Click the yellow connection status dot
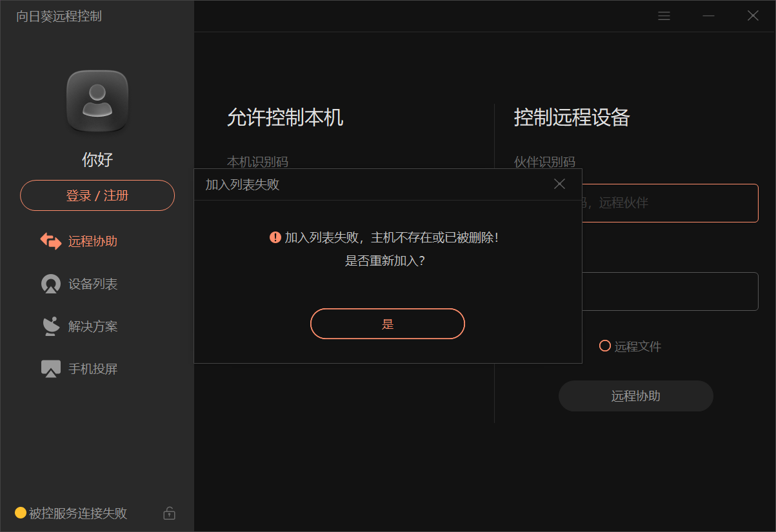The height and width of the screenshot is (532, 776). 21,513
